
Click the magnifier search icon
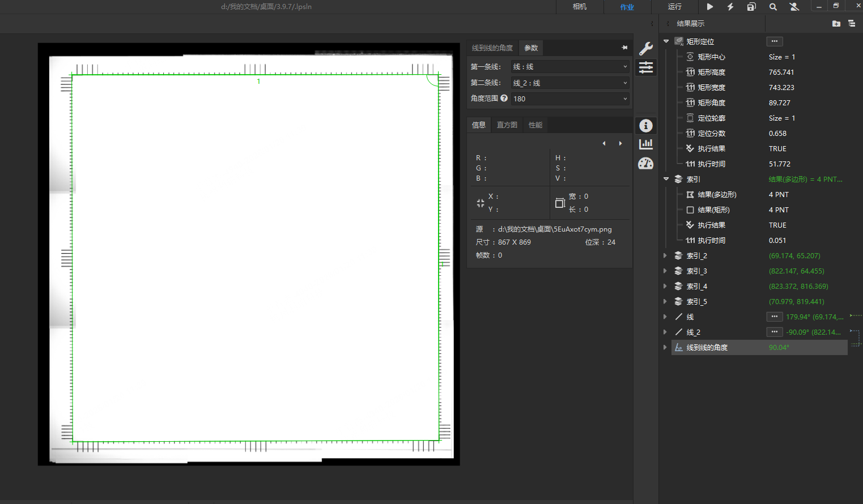tap(773, 7)
